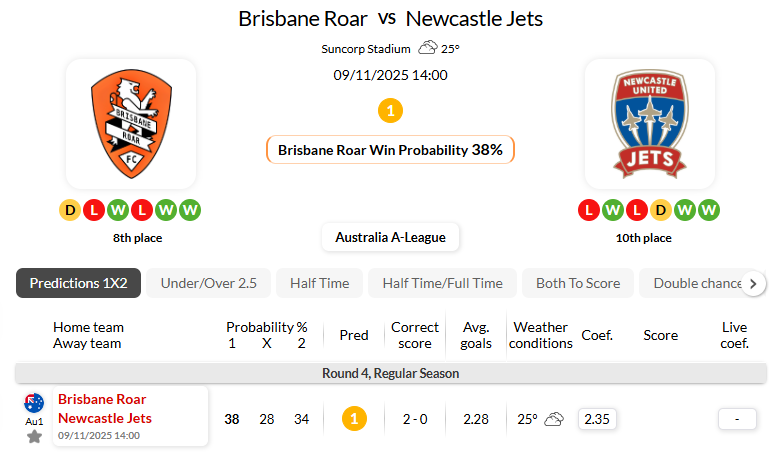Open the Brisbane Roar team link in table
Screen dimensions: 769x455
[x=102, y=399]
